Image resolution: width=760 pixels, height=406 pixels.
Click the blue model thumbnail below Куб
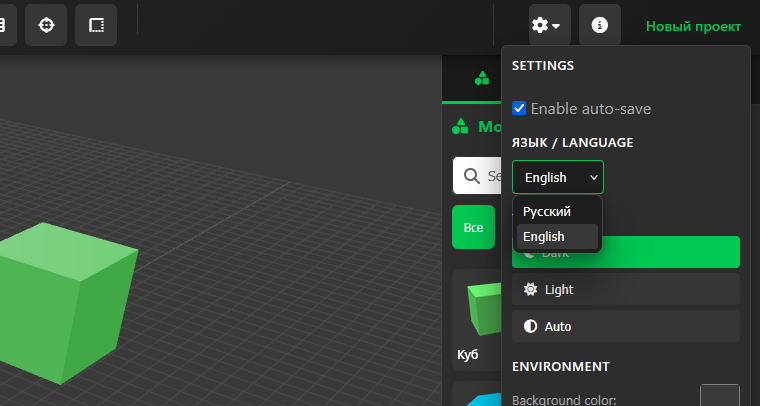pyautogui.click(x=482, y=398)
